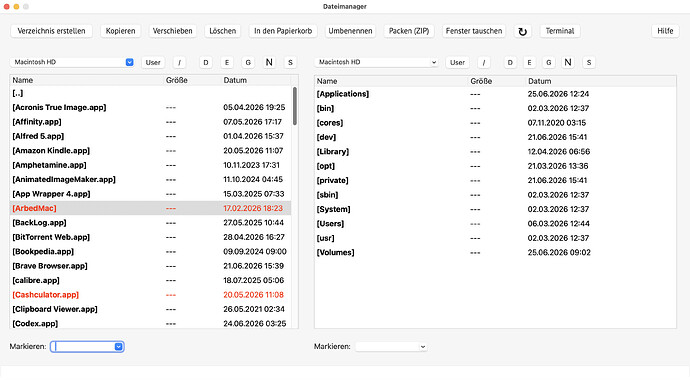Click right pane G shortcut button
Screen dimensions: 690x380
549,62
